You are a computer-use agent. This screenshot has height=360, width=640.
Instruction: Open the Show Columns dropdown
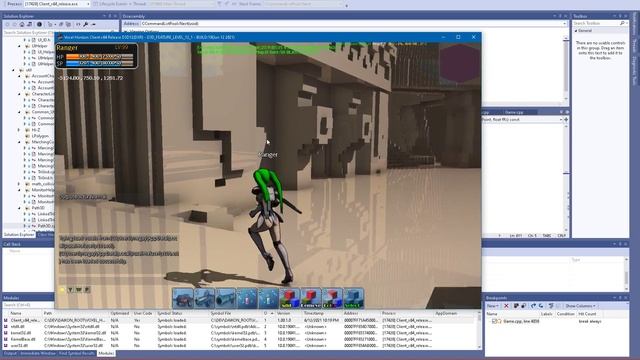click(580, 306)
